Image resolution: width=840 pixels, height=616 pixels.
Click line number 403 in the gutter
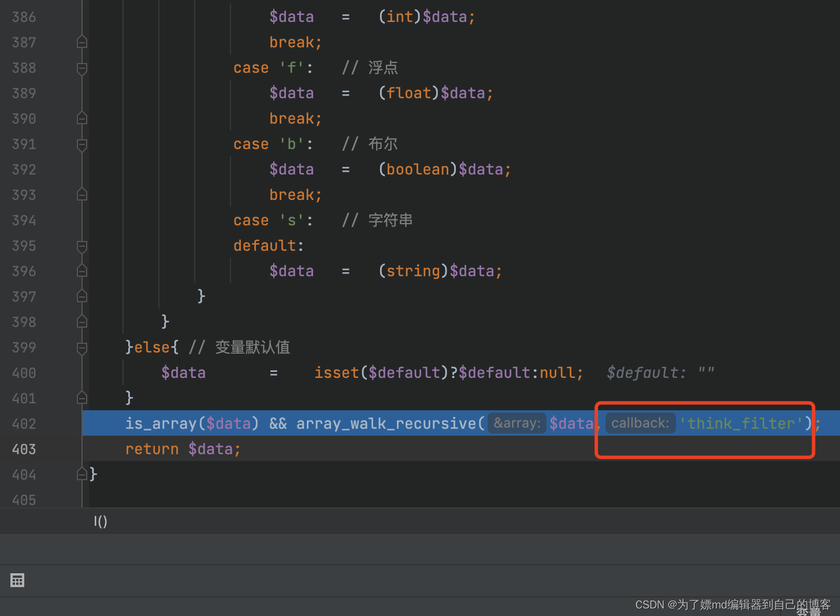coord(24,449)
